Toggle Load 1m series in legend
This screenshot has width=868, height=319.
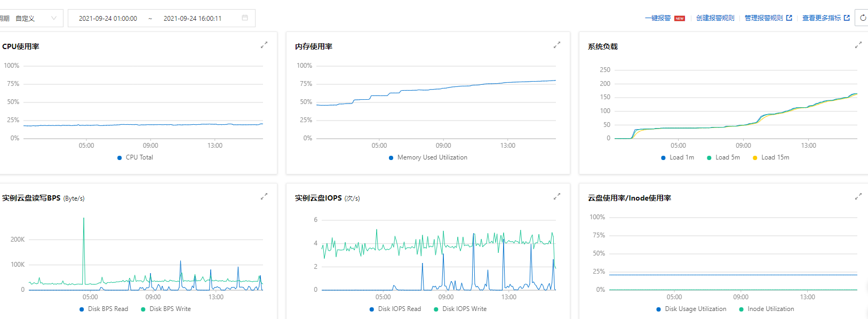(x=678, y=157)
